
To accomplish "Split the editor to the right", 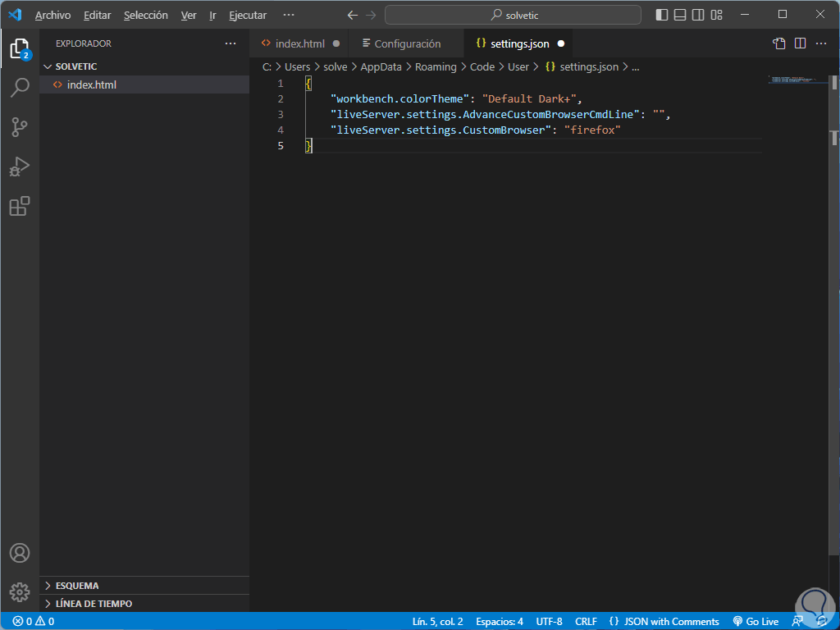I will pos(800,43).
